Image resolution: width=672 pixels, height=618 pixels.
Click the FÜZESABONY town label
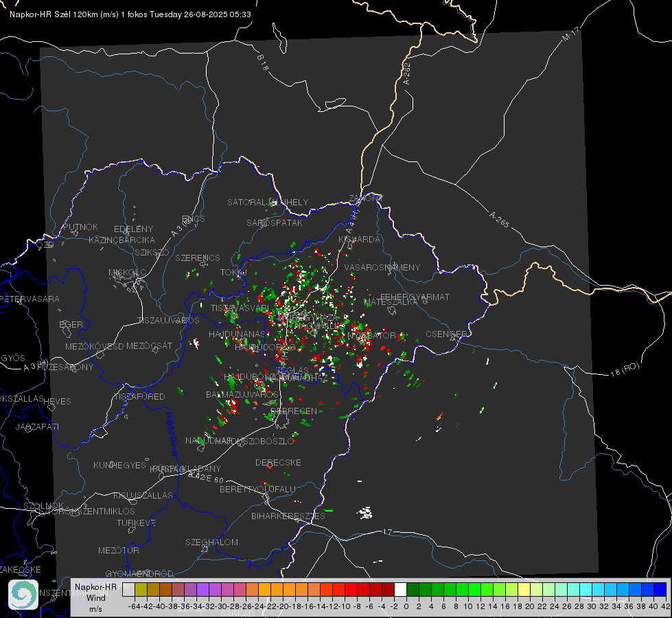(65, 367)
